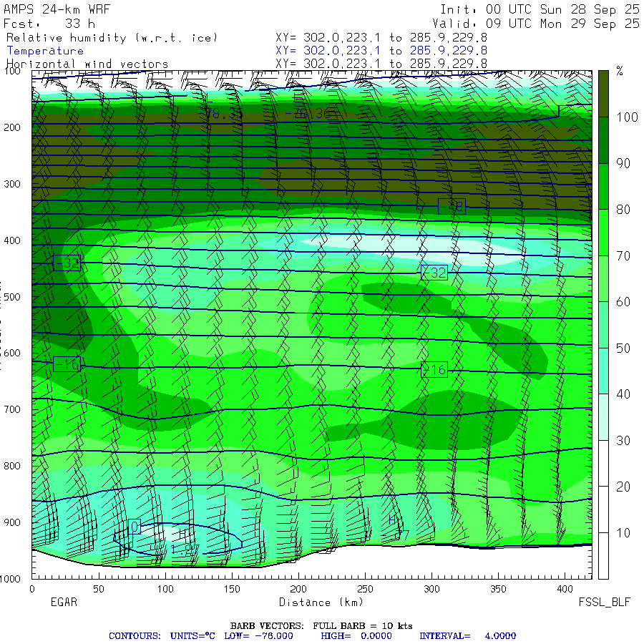Click the colorbar '90' tick label
644x644 pixels.
(x=623, y=163)
